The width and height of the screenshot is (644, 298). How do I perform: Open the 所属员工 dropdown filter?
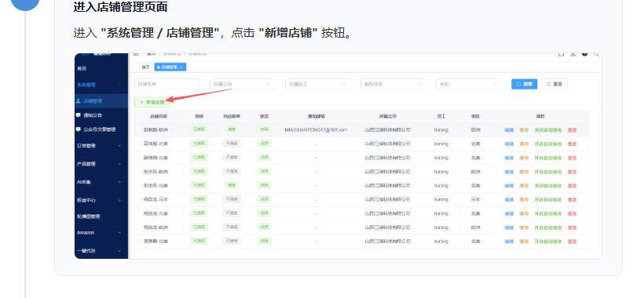coord(317,84)
